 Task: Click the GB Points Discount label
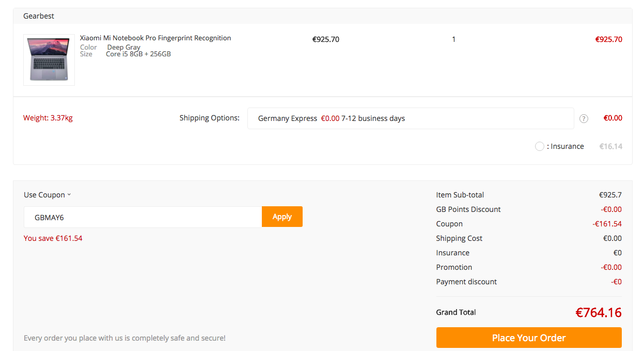coord(468,209)
